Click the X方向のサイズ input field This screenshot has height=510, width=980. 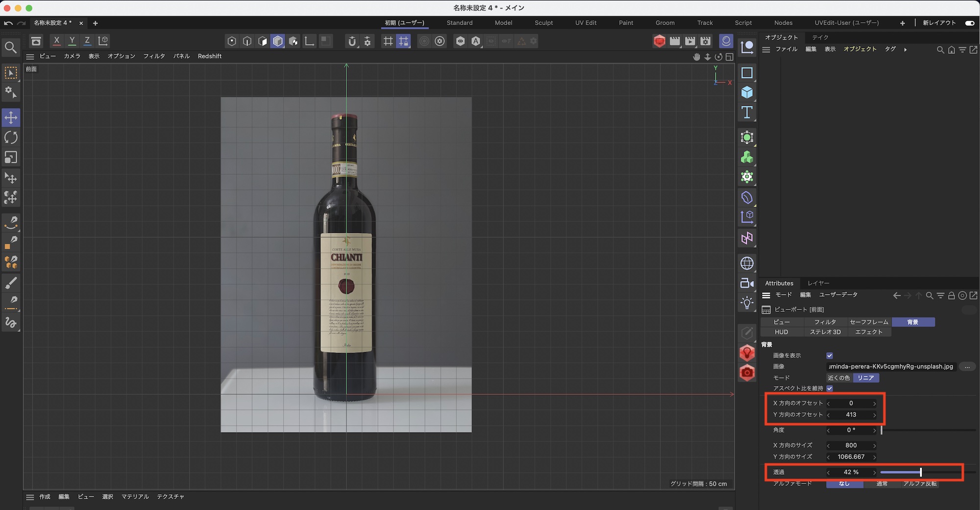pyautogui.click(x=851, y=445)
